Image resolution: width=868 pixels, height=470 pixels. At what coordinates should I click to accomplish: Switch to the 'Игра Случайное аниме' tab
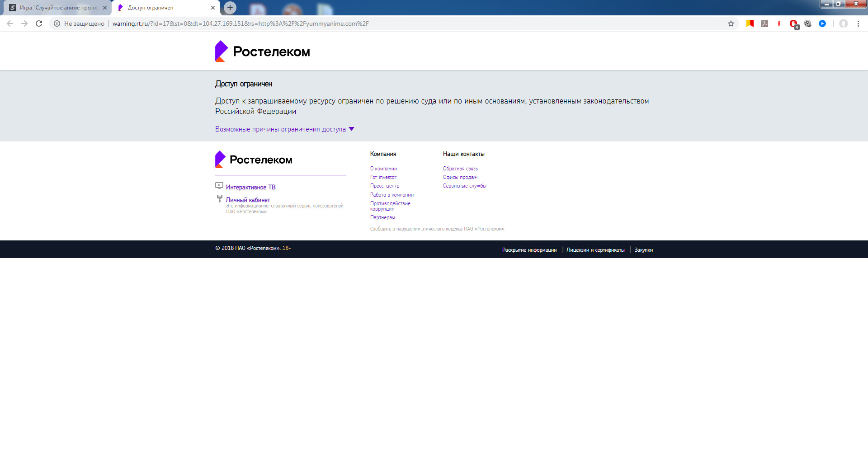click(58, 8)
